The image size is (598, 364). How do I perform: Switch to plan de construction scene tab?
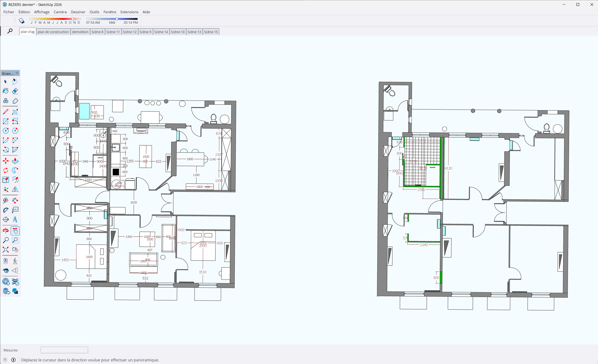tap(53, 32)
